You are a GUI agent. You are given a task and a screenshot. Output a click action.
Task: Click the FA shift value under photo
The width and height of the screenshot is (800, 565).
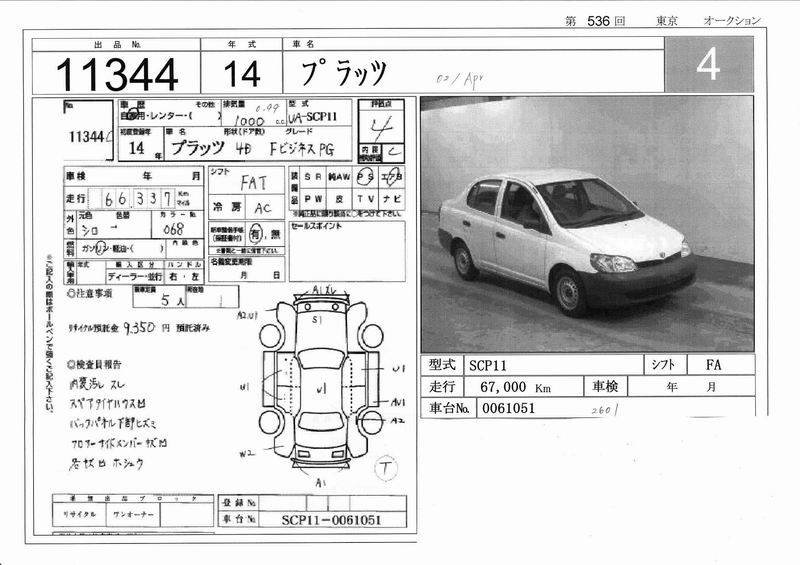713,365
